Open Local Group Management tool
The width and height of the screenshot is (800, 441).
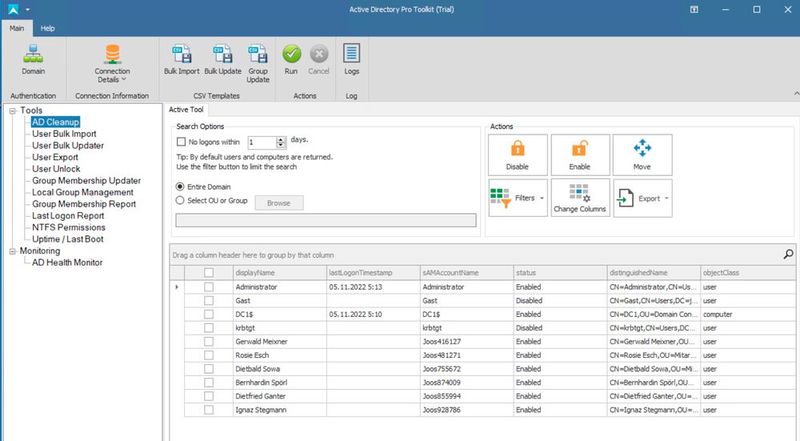[83, 192]
